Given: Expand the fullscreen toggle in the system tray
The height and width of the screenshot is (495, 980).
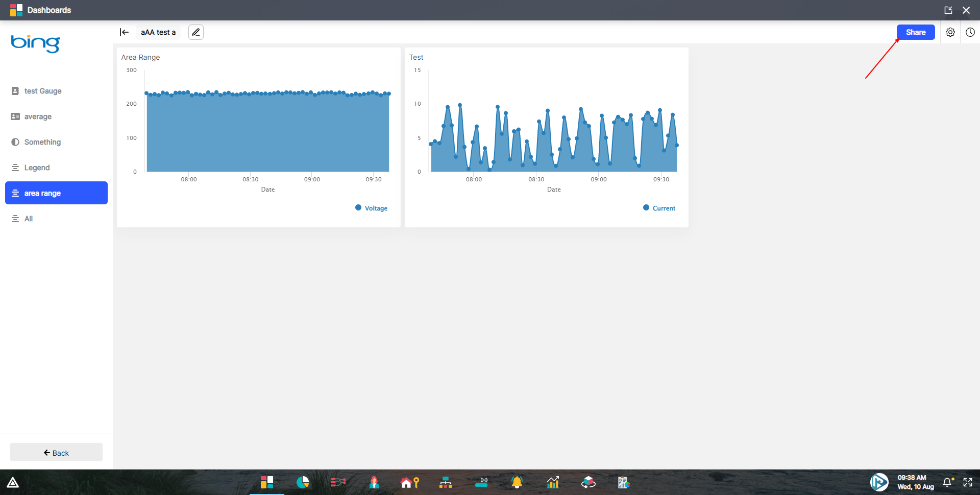Looking at the screenshot, I should point(968,482).
